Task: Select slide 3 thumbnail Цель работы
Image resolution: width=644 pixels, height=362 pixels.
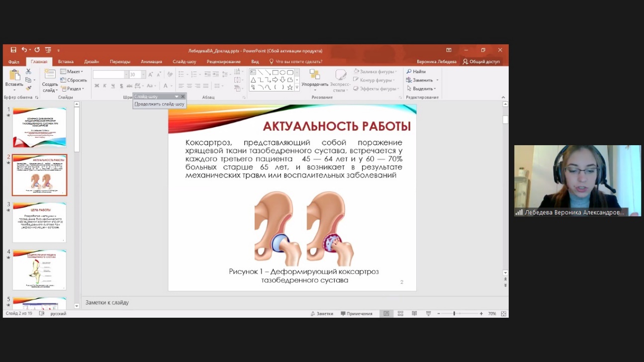Action: click(39, 222)
